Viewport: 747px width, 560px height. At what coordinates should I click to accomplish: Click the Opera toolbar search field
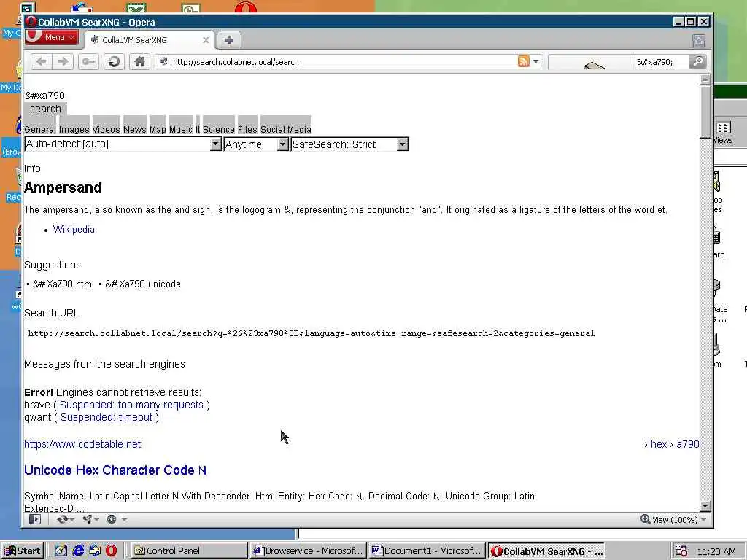point(661,62)
